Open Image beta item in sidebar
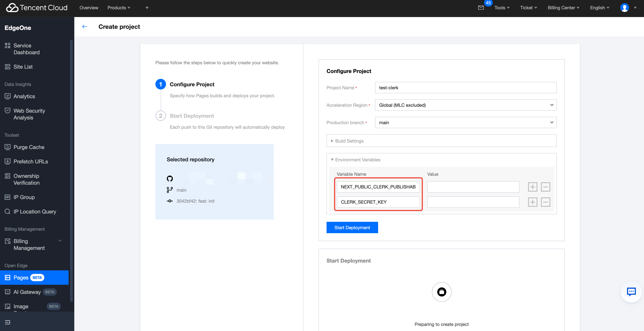 point(34,306)
